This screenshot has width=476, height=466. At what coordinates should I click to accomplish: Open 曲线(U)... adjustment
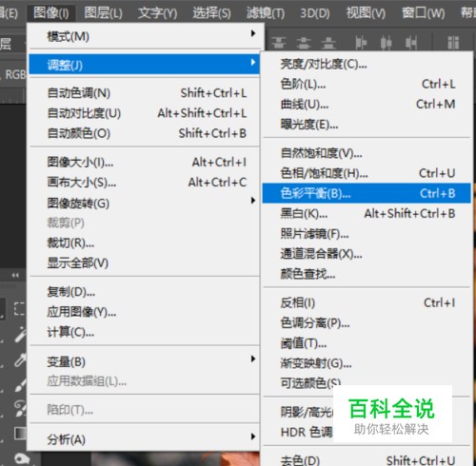tap(367, 105)
